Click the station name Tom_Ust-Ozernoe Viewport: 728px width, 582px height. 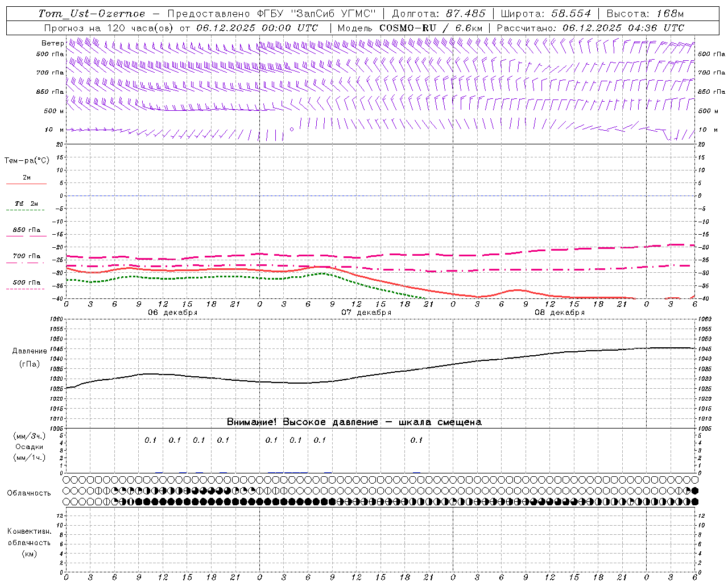tap(92, 14)
